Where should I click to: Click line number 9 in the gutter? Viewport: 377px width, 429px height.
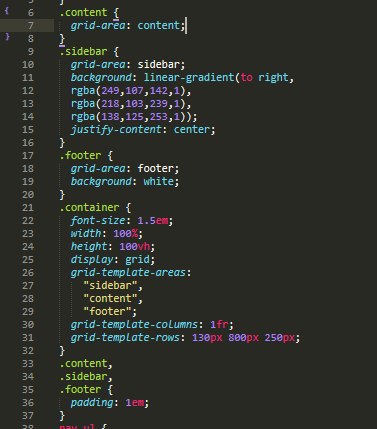(x=31, y=52)
